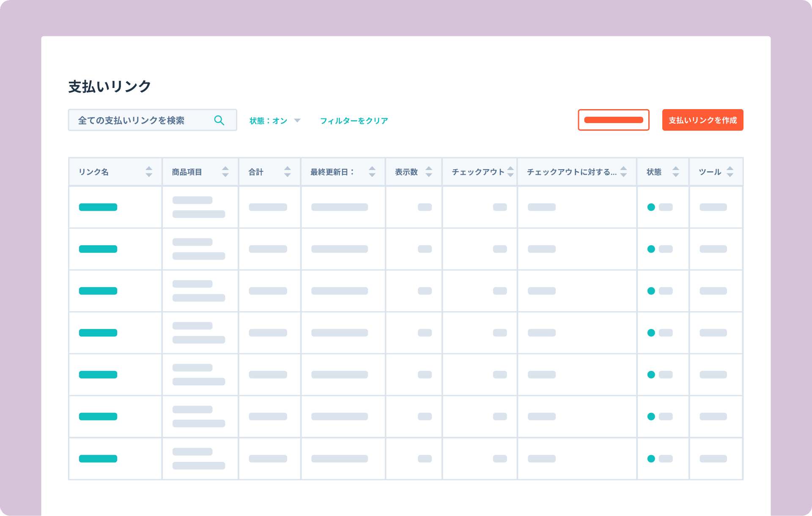Sort by 商品項目 column arrows
Viewport: 812px width, 516px height.
point(225,172)
